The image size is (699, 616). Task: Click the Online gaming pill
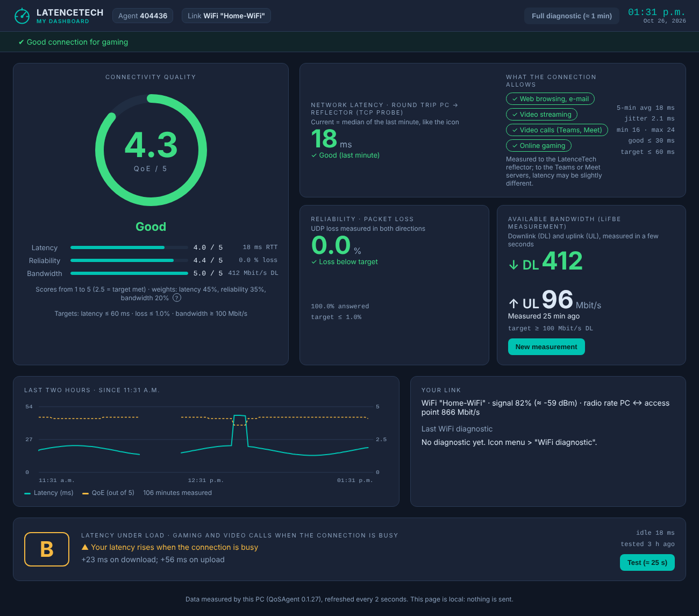coord(538,145)
